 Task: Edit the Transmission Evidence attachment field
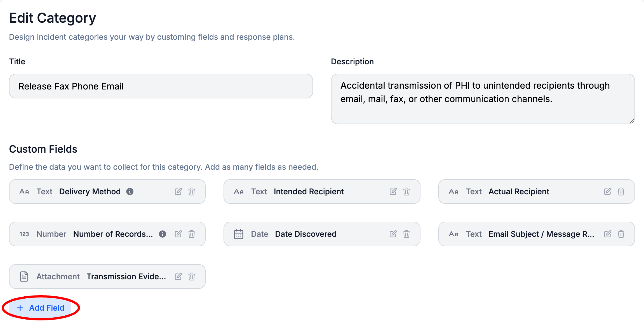point(178,277)
